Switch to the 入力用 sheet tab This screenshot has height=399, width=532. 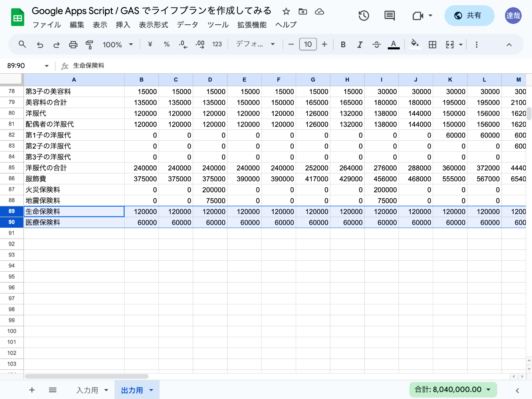[87, 390]
